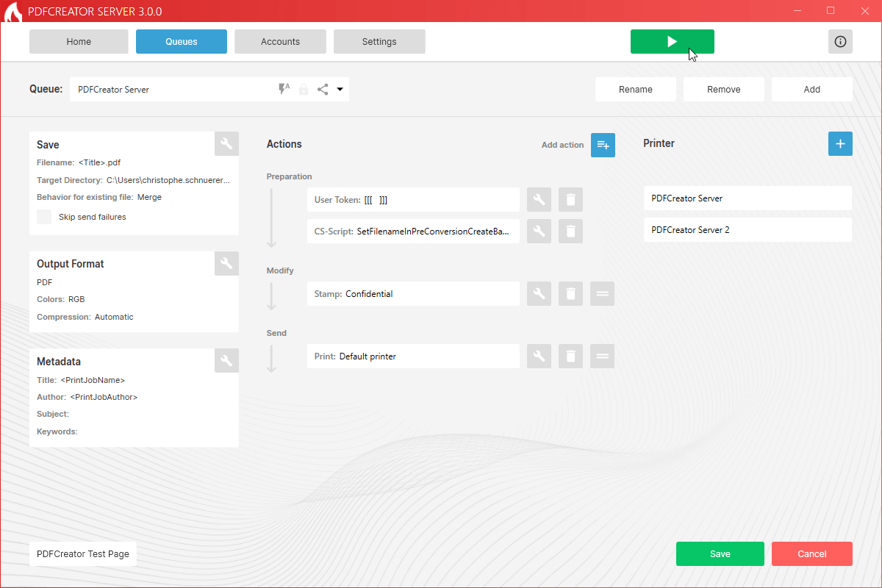Add a printer with the plus icon
The width and height of the screenshot is (882, 588).
coord(840,143)
